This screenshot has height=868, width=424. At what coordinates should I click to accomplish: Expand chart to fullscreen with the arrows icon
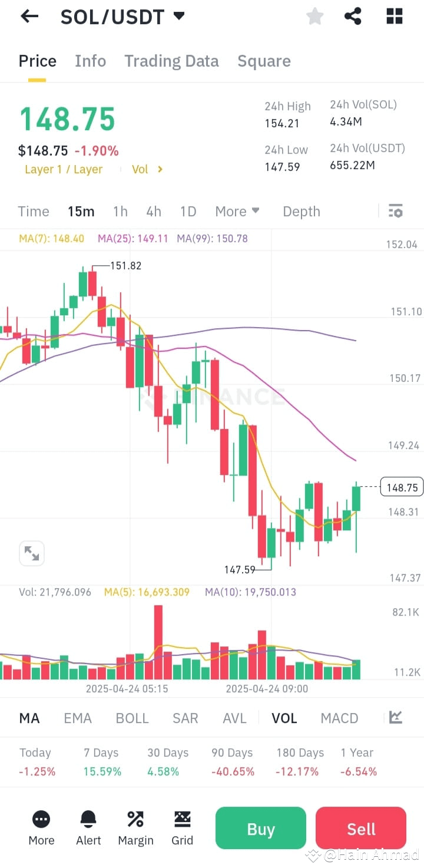(x=31, y=553)
